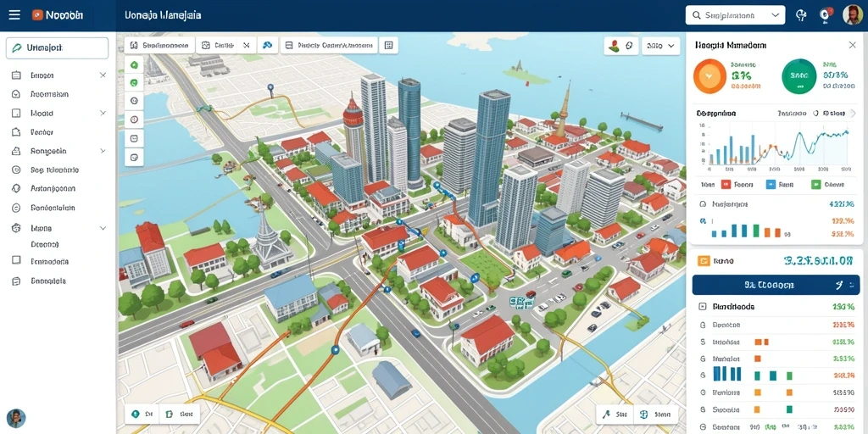
Task: Click the tilt icon beside the 3D terrain icon
Action: 628,46
